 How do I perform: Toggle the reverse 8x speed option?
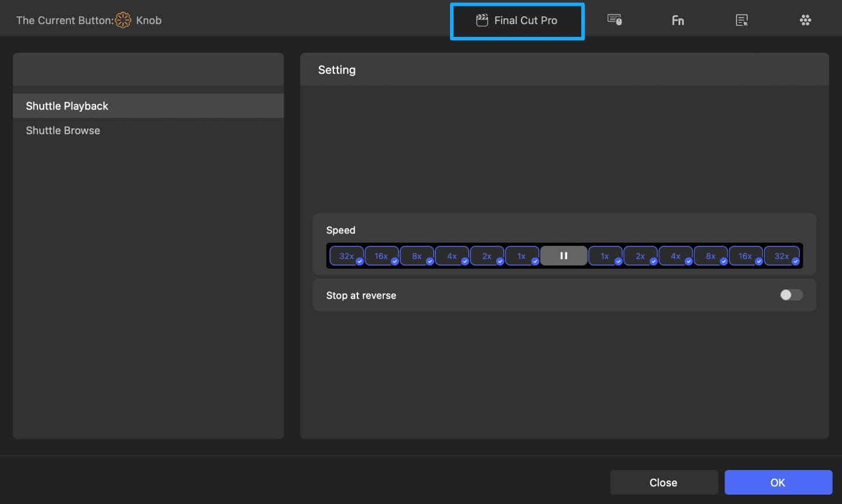click(417, 256)
